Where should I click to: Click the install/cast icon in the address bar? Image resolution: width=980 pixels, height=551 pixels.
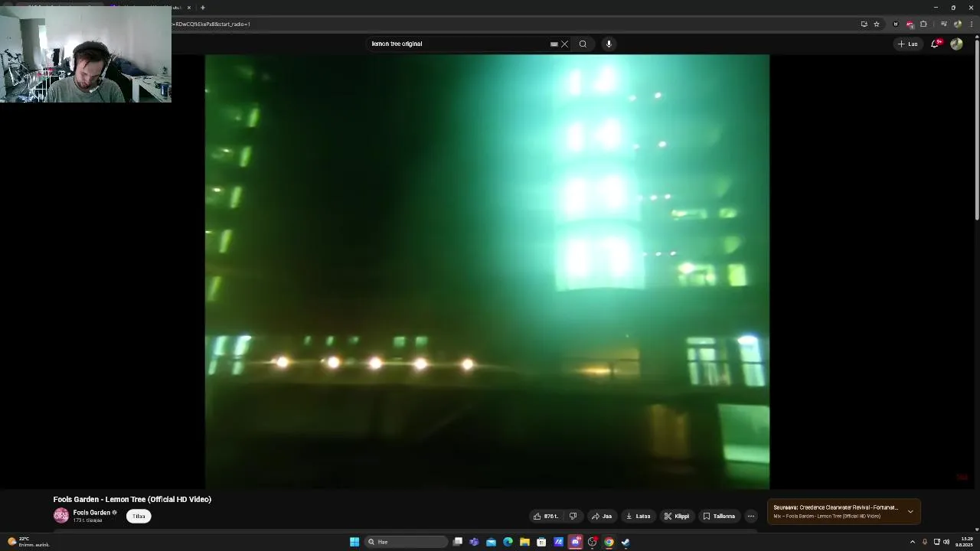(x=864, y=24)
